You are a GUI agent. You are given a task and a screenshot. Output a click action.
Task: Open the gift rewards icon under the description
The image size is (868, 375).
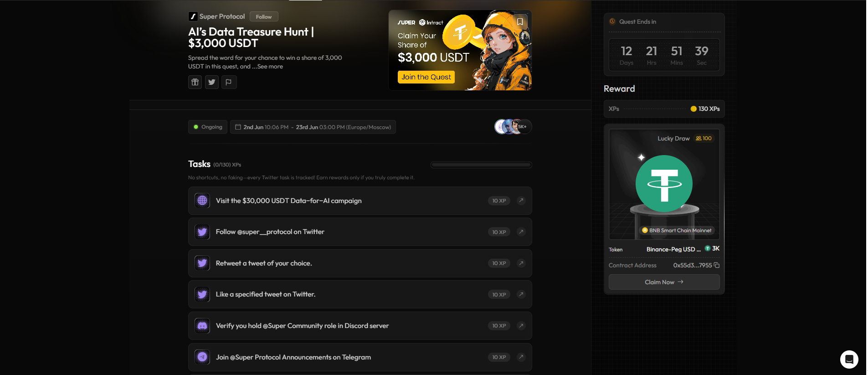tap(195, 82)
